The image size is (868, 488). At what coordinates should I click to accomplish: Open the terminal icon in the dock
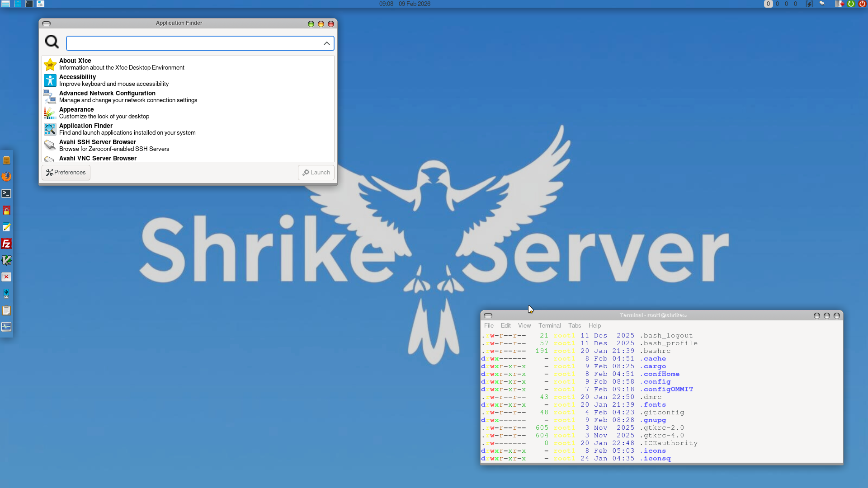(x=6, y=193)
